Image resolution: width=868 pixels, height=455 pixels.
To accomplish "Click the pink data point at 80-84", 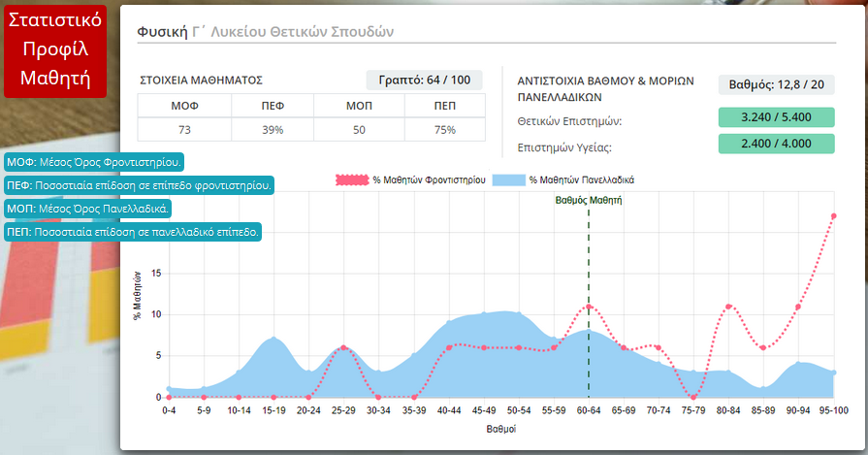I will (x=728, y=307).
